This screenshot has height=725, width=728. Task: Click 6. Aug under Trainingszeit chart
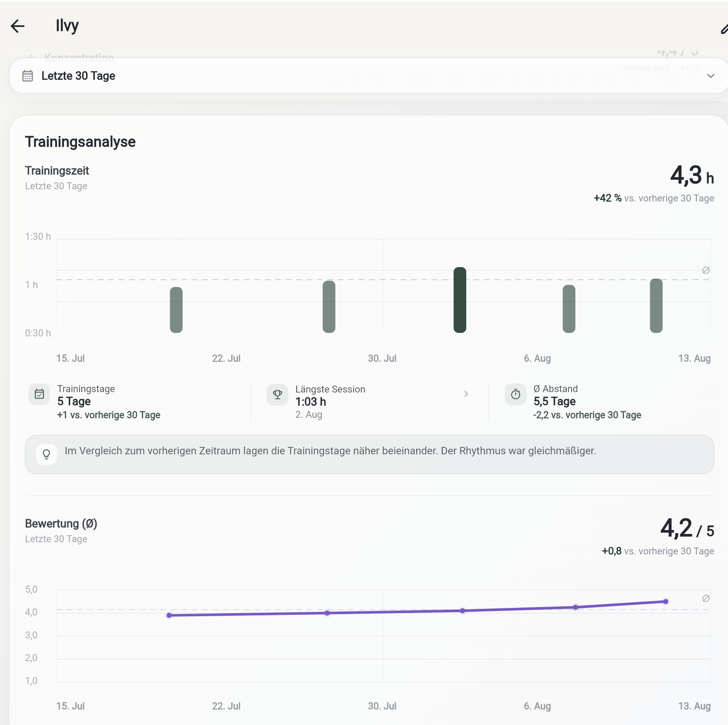(x=538, y=358)
